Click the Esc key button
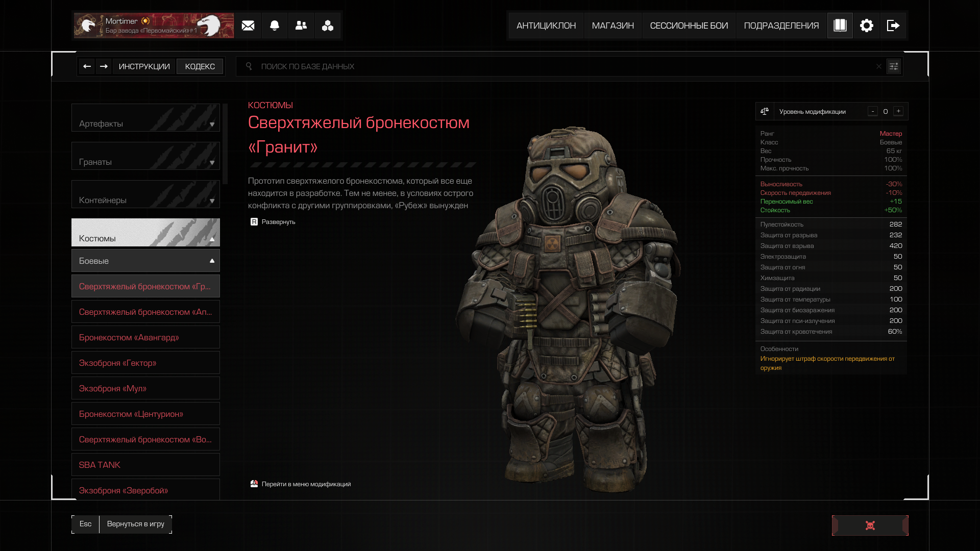This screenshot has height=551, width=980. pyautogui.click(x=85, y=524)
